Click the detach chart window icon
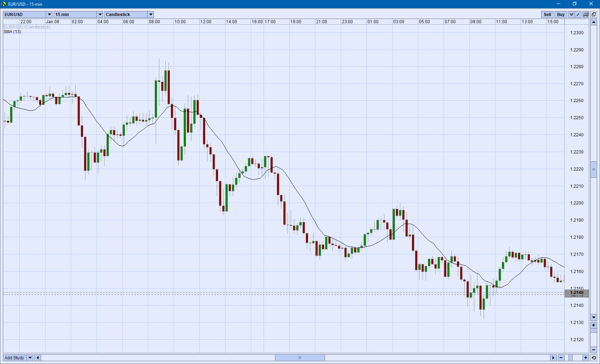The width and height of the screenshot is (600, 364). [594, 15]
